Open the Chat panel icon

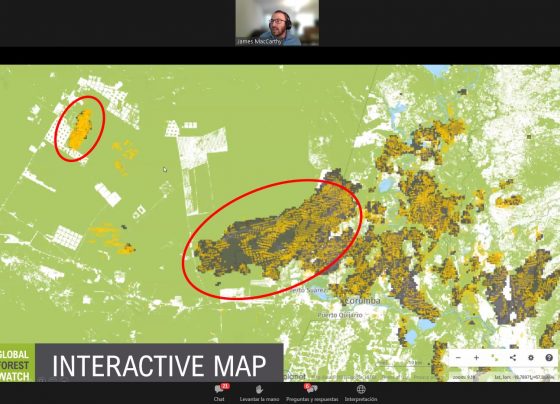point(219,393)
